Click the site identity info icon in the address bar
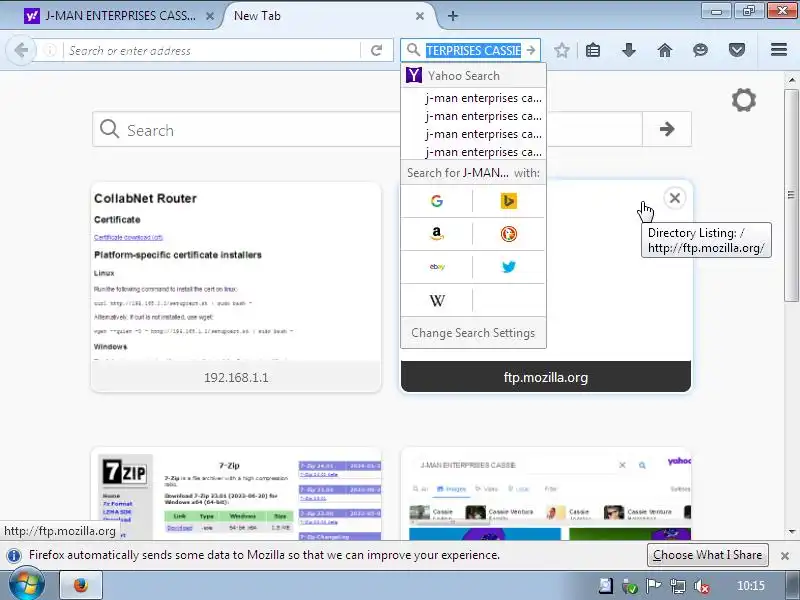Image resolution: width=800 pixels, height=600 pixels. 50,50
